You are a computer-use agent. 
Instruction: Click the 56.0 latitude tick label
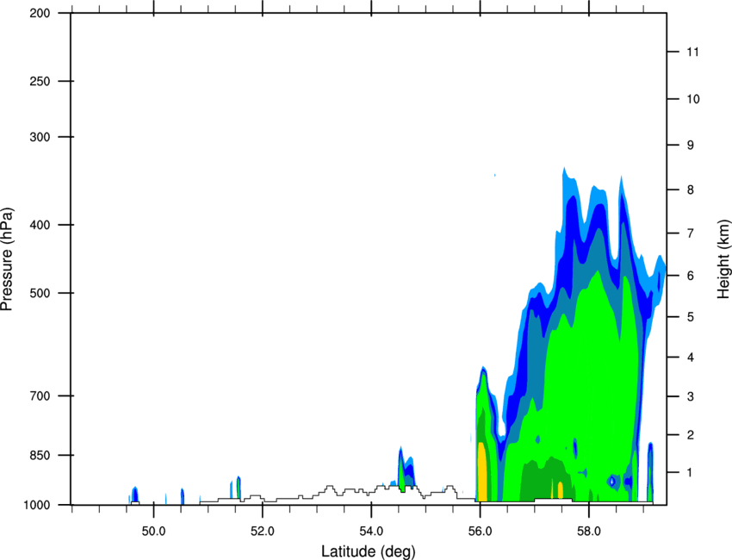(x=480, y=532)
